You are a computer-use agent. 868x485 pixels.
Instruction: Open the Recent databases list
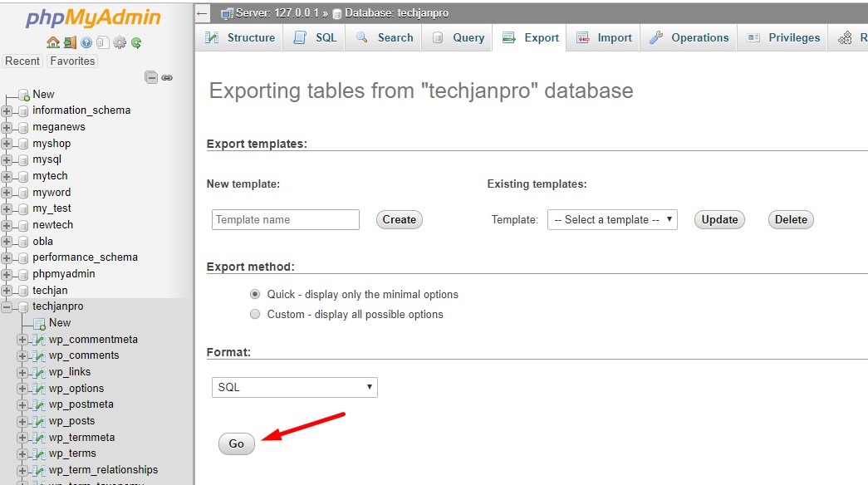(x=22, y=61)
